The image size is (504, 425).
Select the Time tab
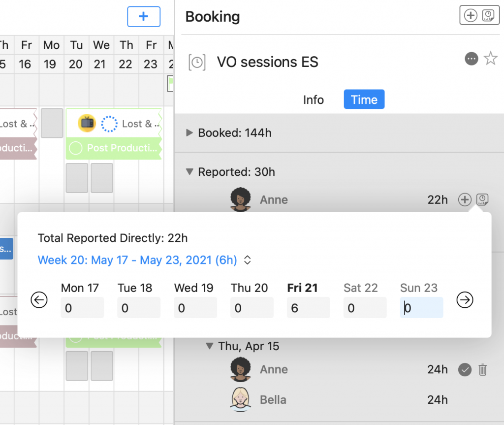coord(364,99)
